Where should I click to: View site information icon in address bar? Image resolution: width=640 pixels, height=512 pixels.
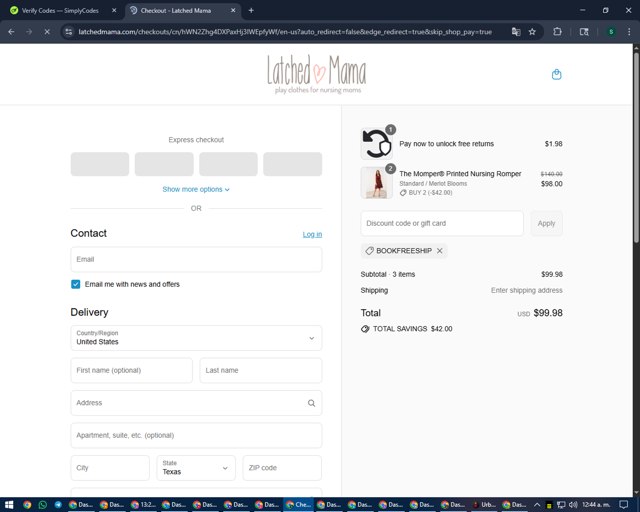pyautogui.click(x=69, y=32)
